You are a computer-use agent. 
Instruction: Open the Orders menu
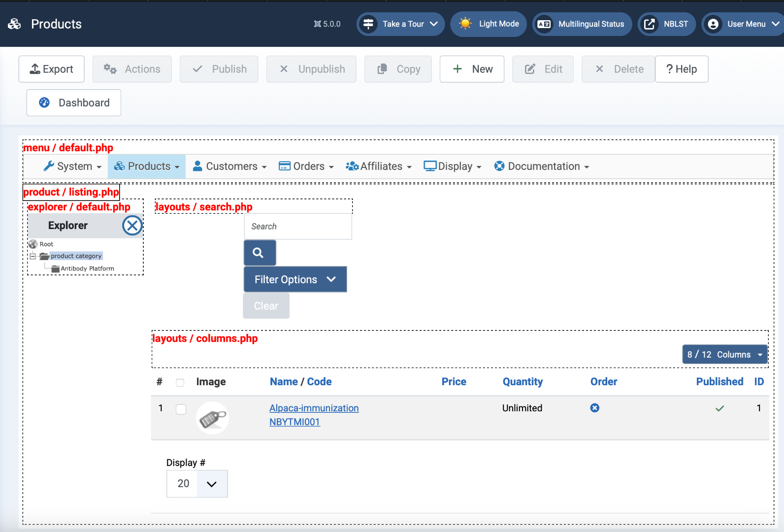pyautogui.click(x=306, y=166)
